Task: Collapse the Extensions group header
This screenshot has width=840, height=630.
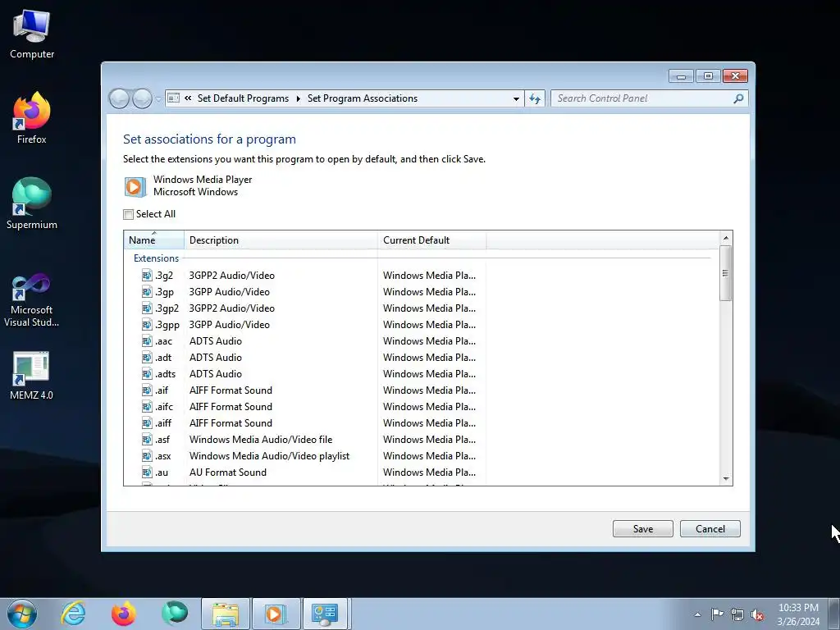Action: (156, 258)
